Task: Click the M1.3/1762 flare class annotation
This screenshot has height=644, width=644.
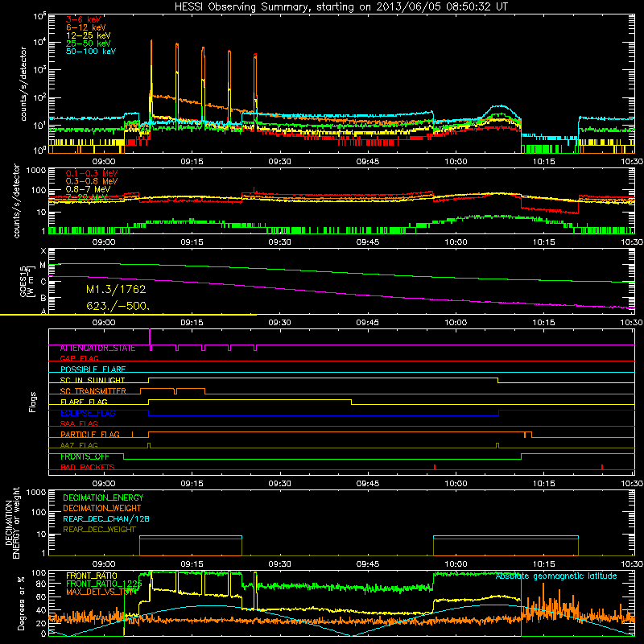Action: pyautogui.click(x=116, y=290)
